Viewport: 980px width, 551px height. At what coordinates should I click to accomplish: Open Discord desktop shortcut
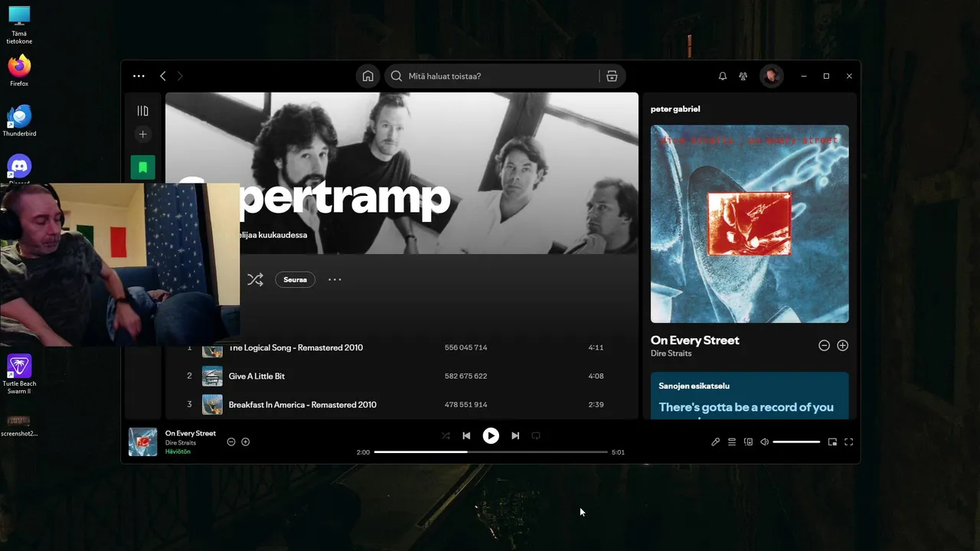19,168
